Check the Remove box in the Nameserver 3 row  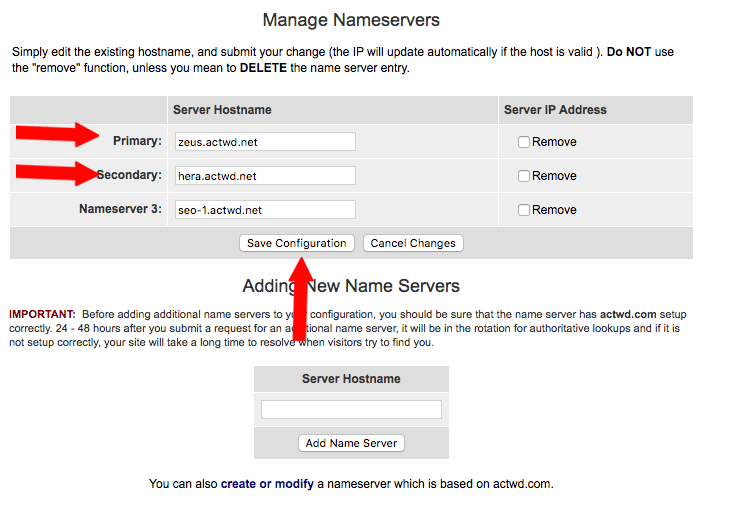[x=524, y=210]
